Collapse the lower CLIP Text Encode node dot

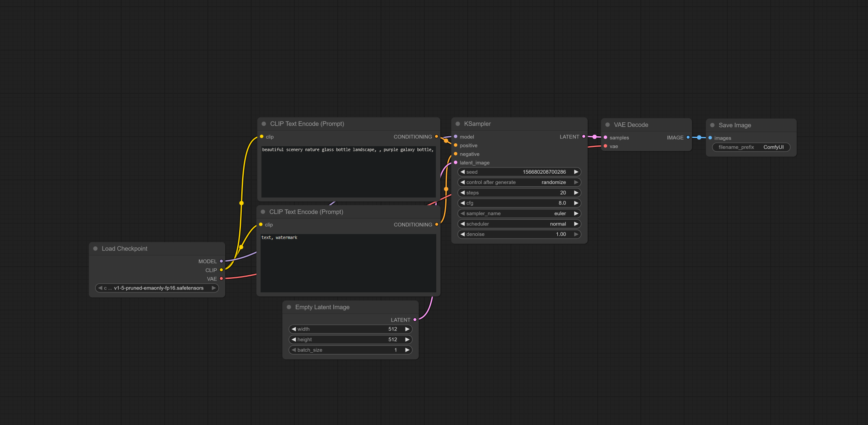click(x=263, y=212)
